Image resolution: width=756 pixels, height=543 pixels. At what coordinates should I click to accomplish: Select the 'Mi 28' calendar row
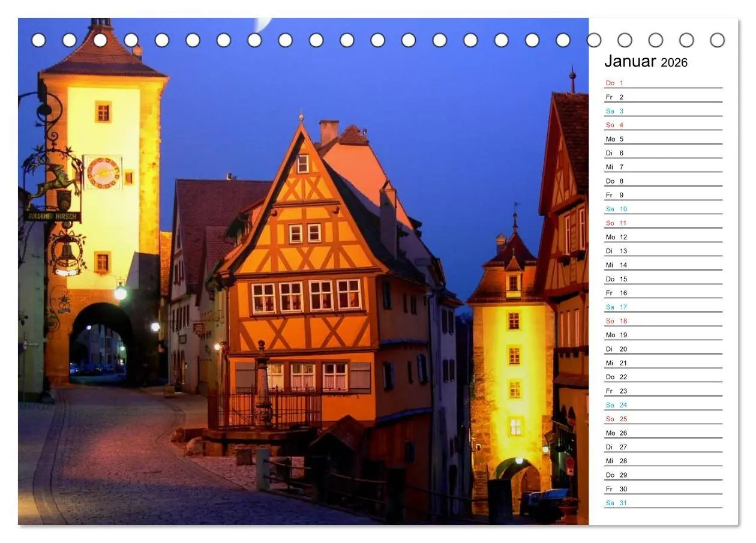(663, 461)
